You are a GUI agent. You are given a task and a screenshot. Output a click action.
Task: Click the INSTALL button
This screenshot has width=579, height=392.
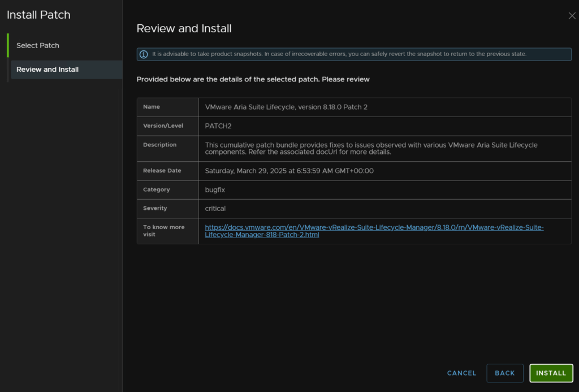tap(551, 373)
